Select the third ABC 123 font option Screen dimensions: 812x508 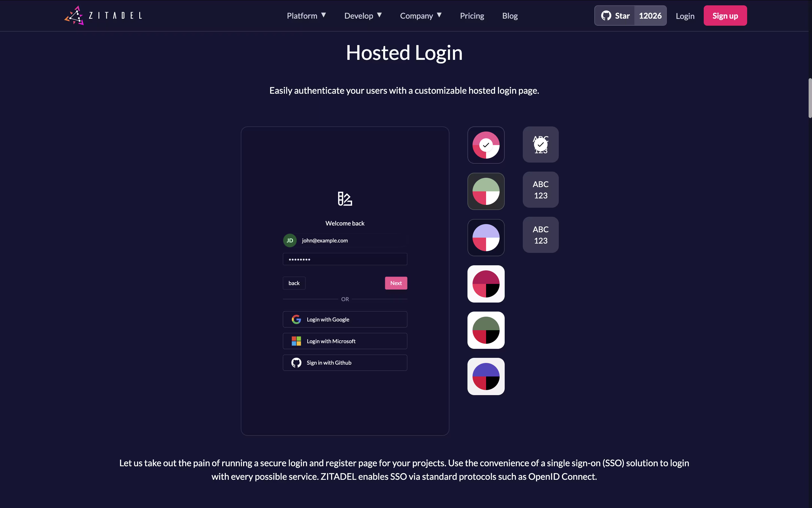tap(540, 235)
